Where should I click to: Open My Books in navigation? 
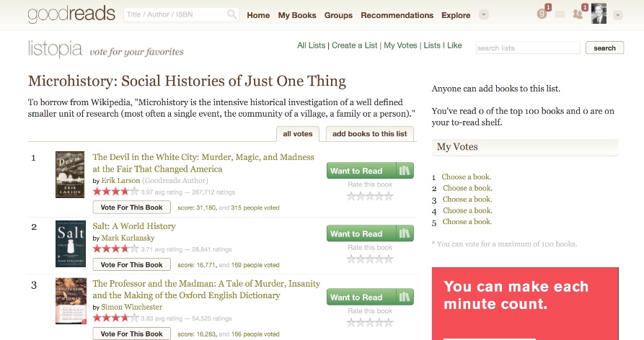pyautogui.click(x=297, y=15)
